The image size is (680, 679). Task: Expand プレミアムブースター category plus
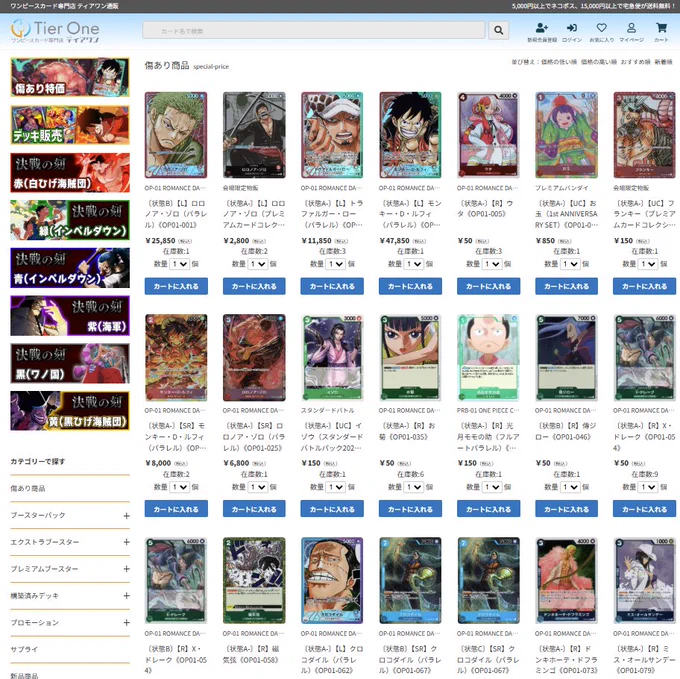tap(126, 569)
